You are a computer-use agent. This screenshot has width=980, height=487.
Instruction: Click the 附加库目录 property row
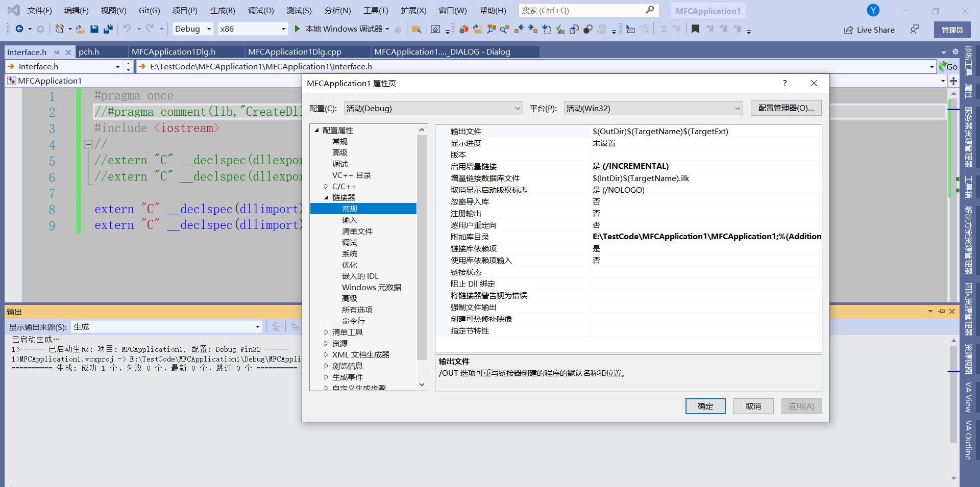628,237
